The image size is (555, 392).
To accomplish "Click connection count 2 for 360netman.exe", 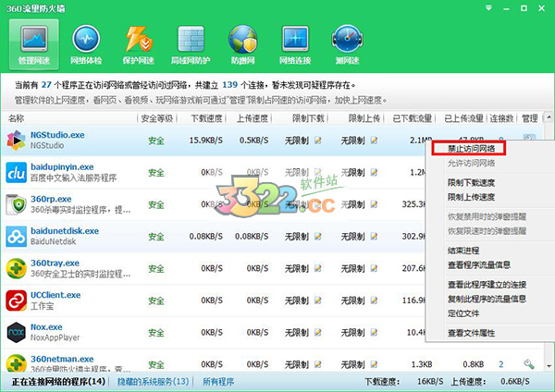I will click(500, 364).
